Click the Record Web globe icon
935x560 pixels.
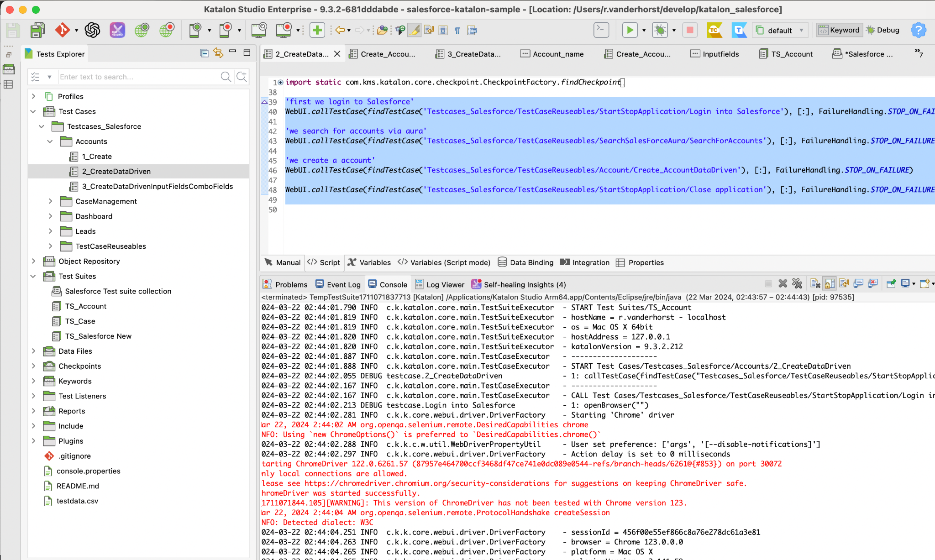(x=167, y=30)
